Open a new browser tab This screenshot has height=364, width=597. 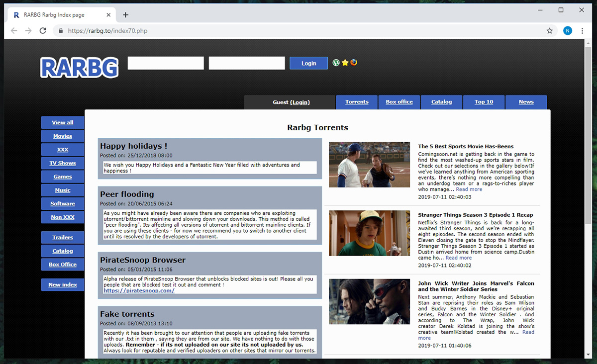click(x=125, y=15)
